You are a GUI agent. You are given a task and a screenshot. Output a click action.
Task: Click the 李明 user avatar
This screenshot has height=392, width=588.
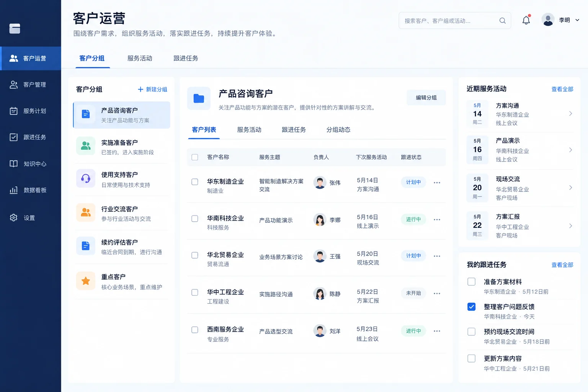[x=548, y=20]
